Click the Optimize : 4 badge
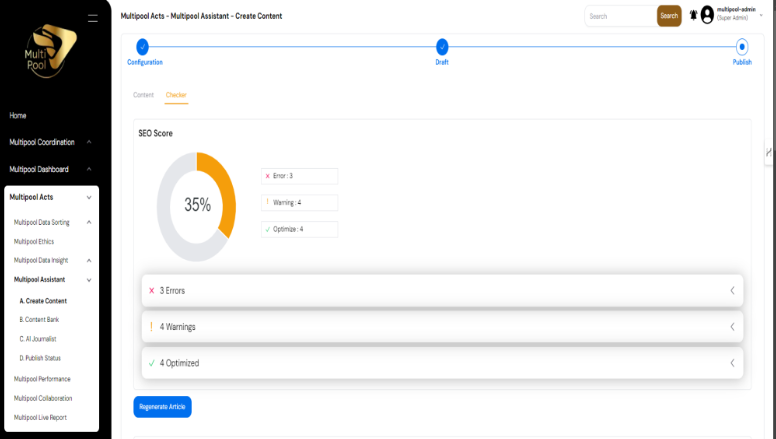 click(x=299, y=229)
